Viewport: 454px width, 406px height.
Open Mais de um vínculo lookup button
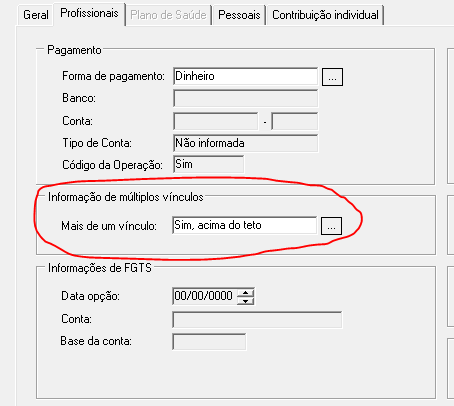(331, 226)
